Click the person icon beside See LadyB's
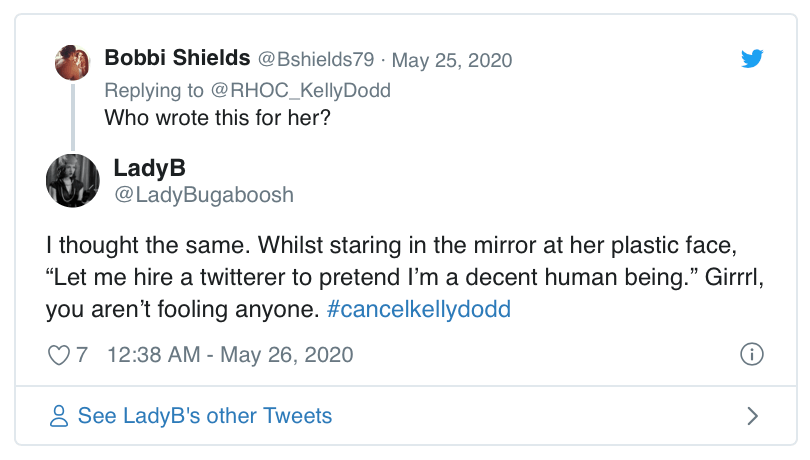 click(59, 416)
